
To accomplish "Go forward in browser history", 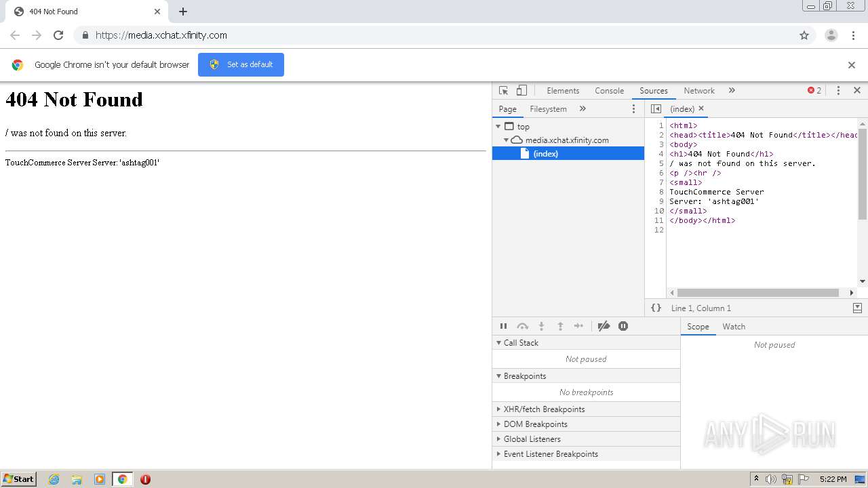I will (37, 35).
